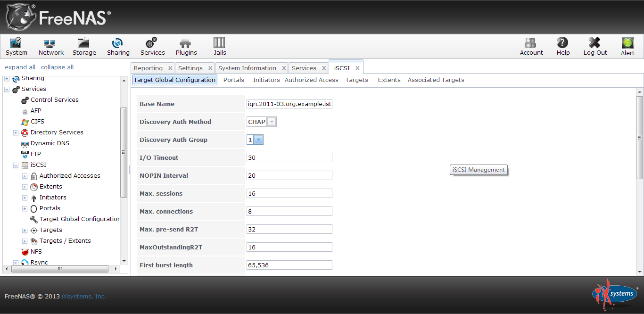Click the iXsystems logo in footer
Image resolution: width=644 pixels, height=314 pixels.
click(x=615, y=293)
